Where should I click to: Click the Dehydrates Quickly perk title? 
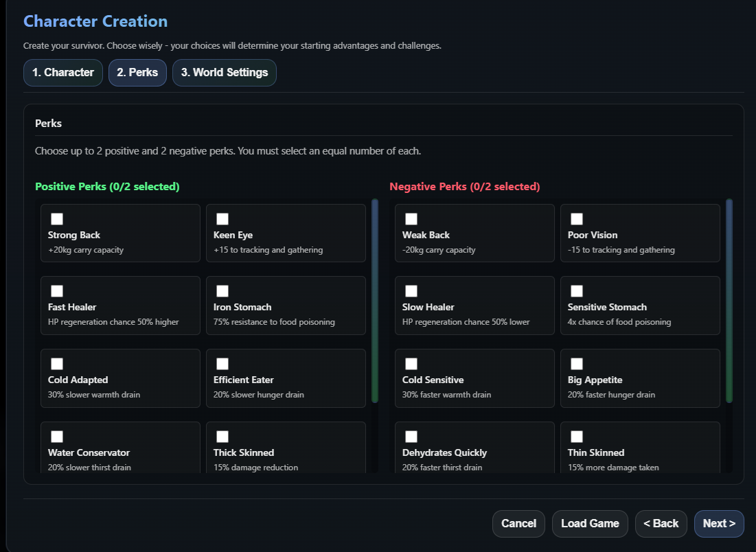[x=444, y=452]
